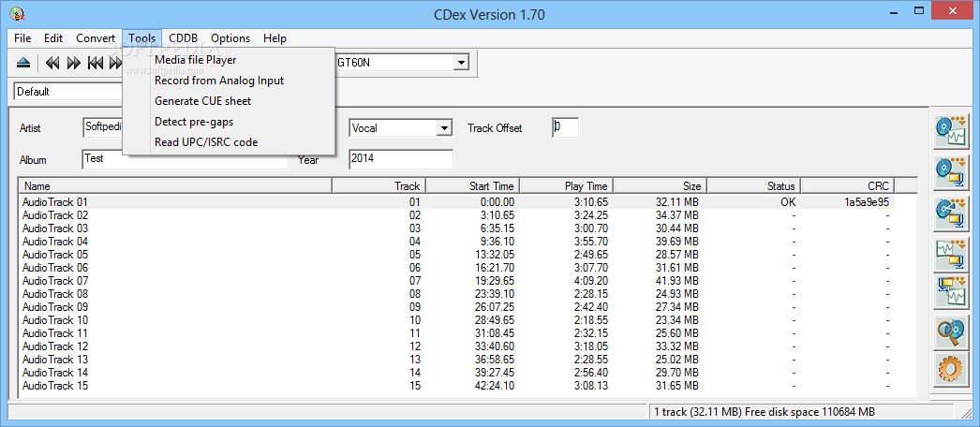The image size is (980, 427).
Task: Choose Generate CUE sheet
Action: 230,101
